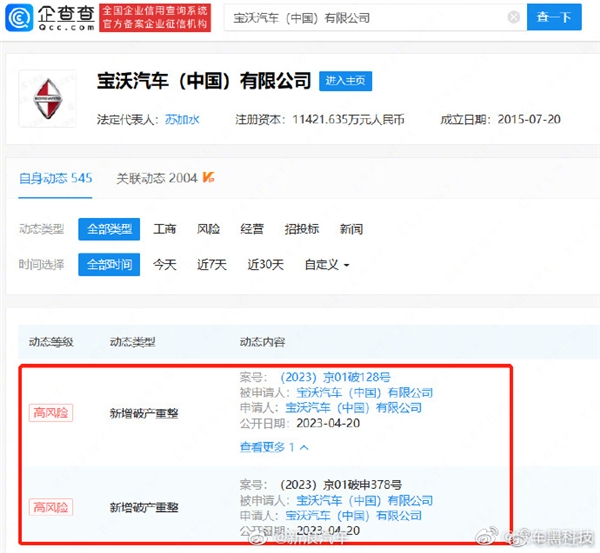The image size is (600, 553).
Task: Open 被申请人 company link in the 破申378号 row
Action: (365, 501)
